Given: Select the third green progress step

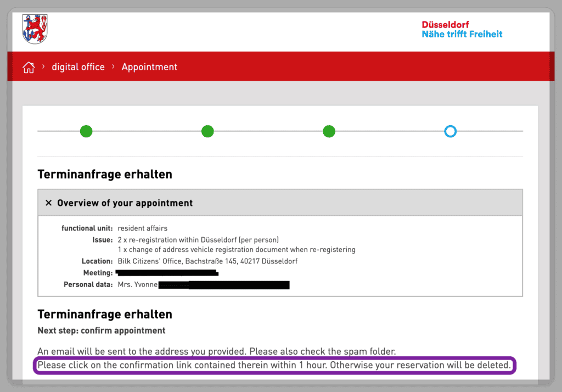Looking at the screenshot, I should [x=329, y=131].
